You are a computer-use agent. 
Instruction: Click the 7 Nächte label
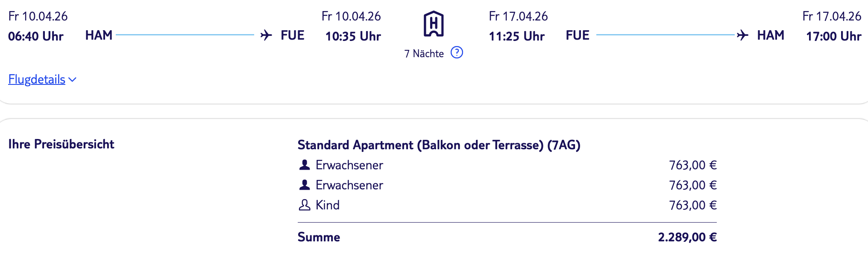pyautogui.click(x=424, y=54)
